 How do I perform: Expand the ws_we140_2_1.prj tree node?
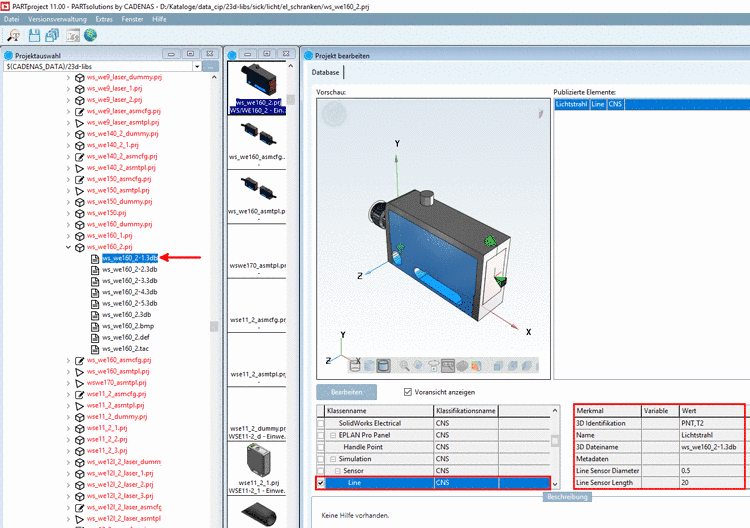click(68, 145)
